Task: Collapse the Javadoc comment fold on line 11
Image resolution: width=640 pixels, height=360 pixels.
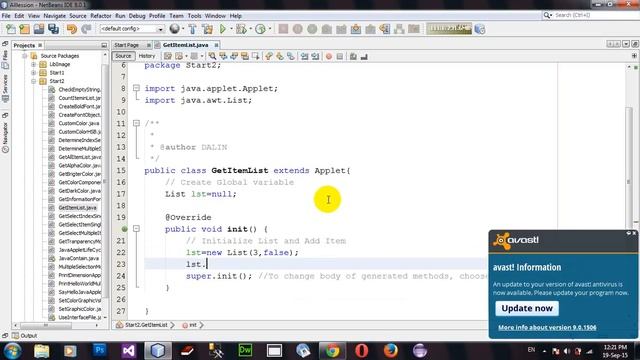Action: tap(136, 123)
